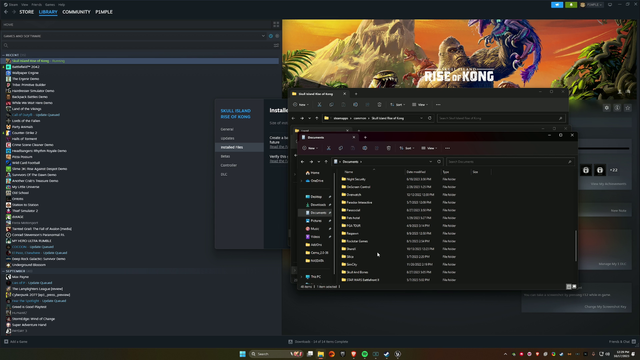Open View dropdown in Documents window
This screenshot has height=360, width=640.
[x=429, y=148]
